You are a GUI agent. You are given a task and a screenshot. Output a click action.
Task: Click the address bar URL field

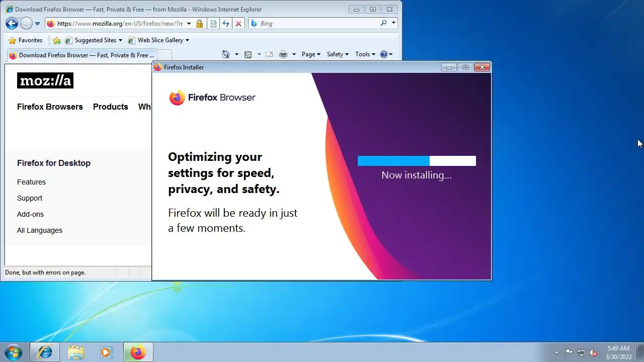120,23
